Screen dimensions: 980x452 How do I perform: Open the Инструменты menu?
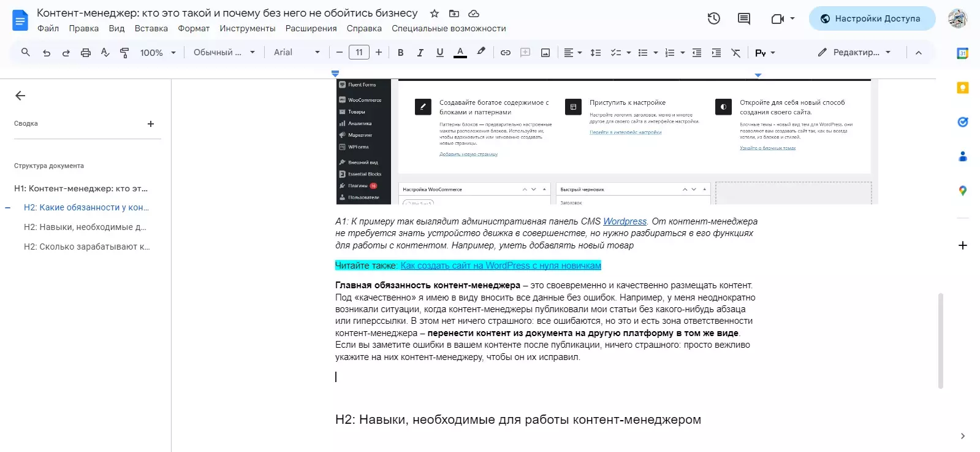(248, 28)
